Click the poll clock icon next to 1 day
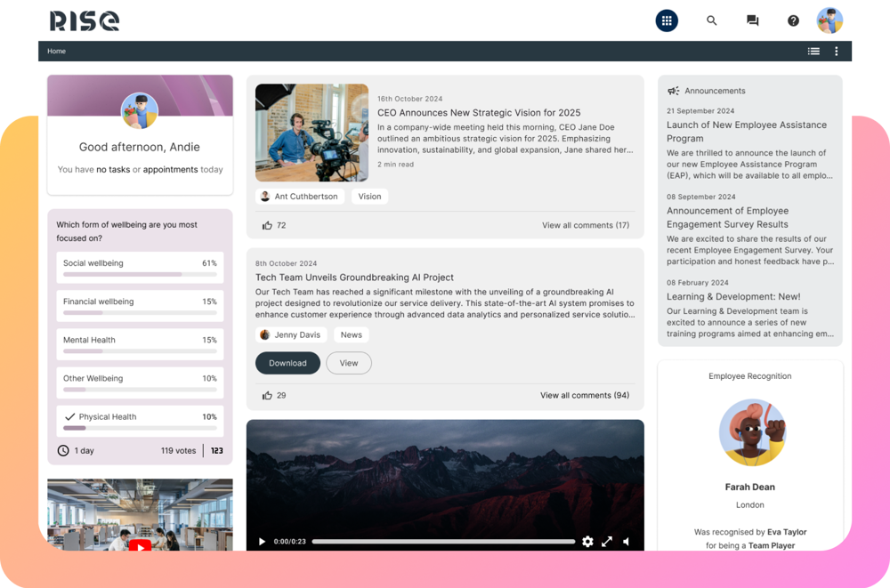The width and height of the screenshot is (890, 588). pos(63,451)
